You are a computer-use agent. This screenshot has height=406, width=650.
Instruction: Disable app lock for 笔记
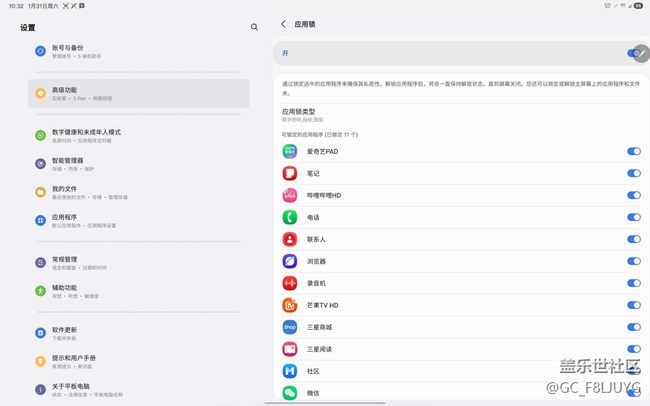point(633,173)
